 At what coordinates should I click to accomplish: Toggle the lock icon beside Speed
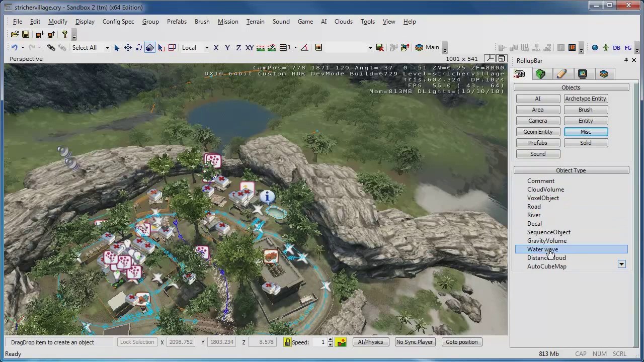click(x=287, y=342)
